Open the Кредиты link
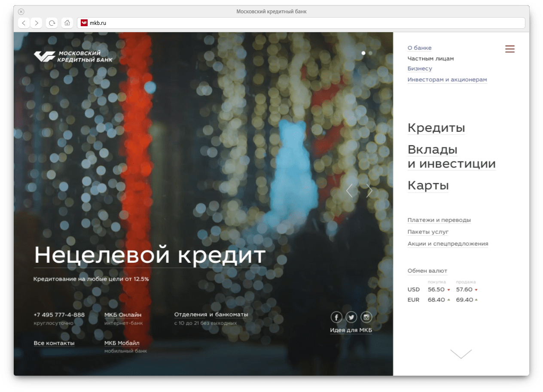Screen dimensions: 543x392 (x=436, y=128)
